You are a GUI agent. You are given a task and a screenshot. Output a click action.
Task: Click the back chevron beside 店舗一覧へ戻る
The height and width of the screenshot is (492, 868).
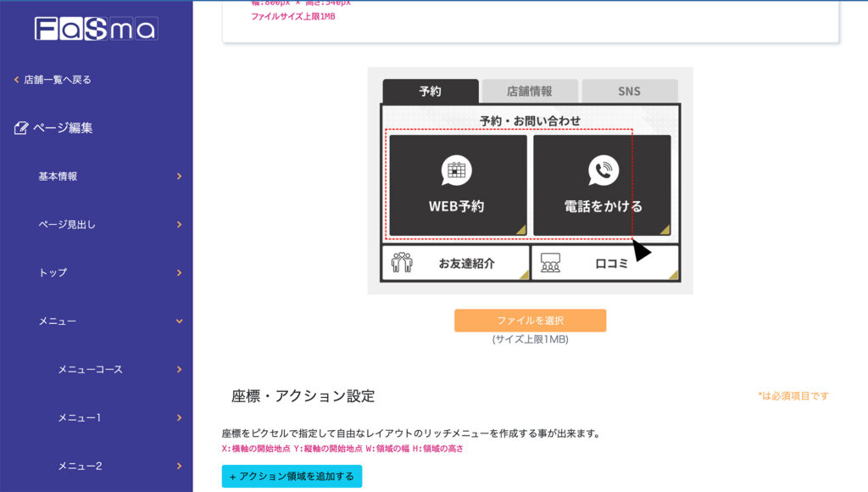click(16, 80)
